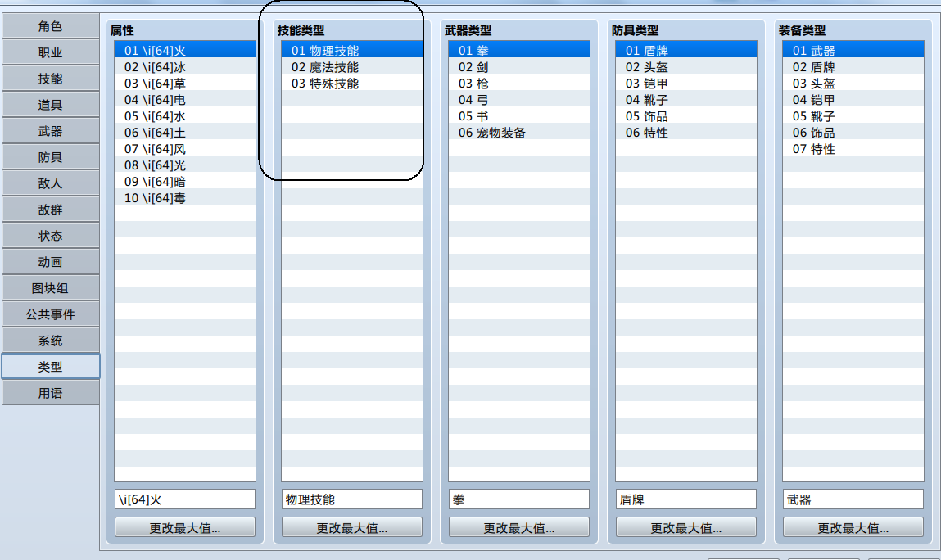Screen dimensions: 941x560
Task: Select armor type 01 盾牌
Action: pos(686,51)
